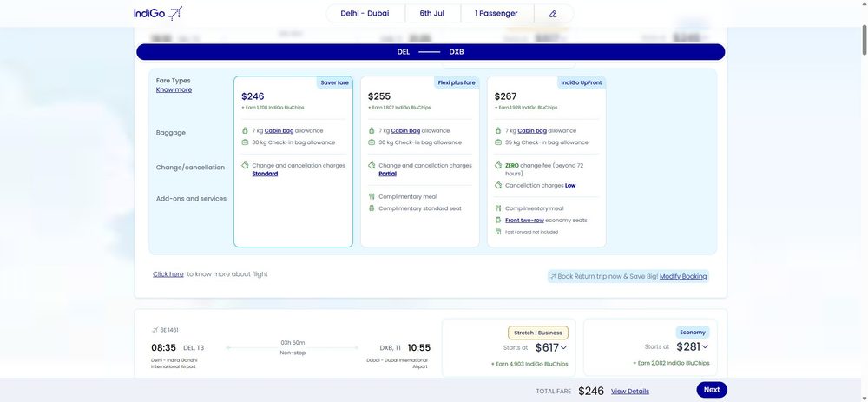Click the front two-row seat icon
The width and height of the screenshot is (868, 402).
[498, 221]
